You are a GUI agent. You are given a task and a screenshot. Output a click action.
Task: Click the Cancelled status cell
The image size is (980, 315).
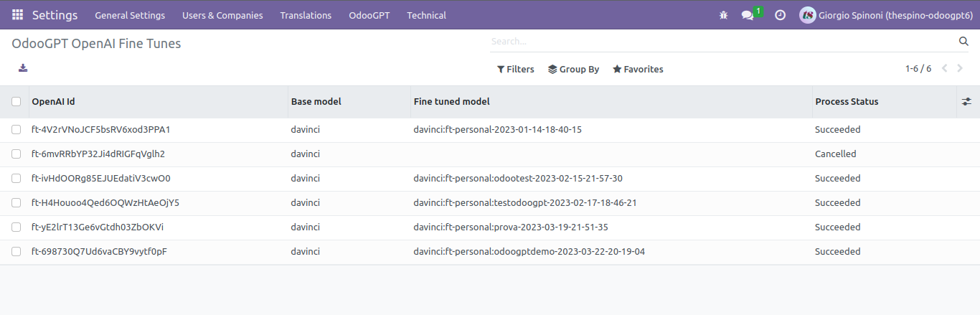(x=835, y=154)
